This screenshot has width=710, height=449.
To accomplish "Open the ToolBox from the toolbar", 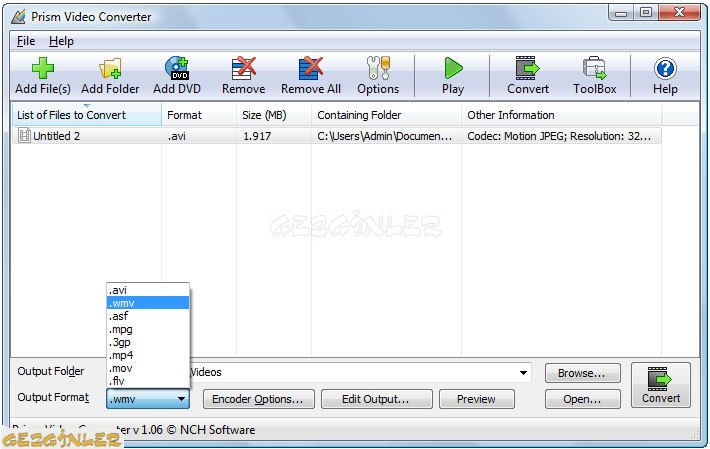I will click(595, 68).
